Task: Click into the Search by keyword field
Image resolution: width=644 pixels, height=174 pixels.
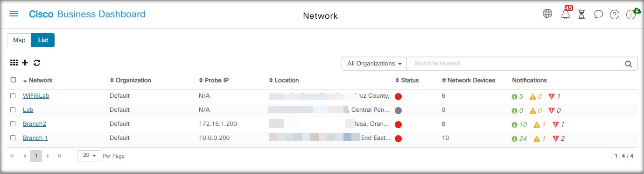Action: point(513,64)
